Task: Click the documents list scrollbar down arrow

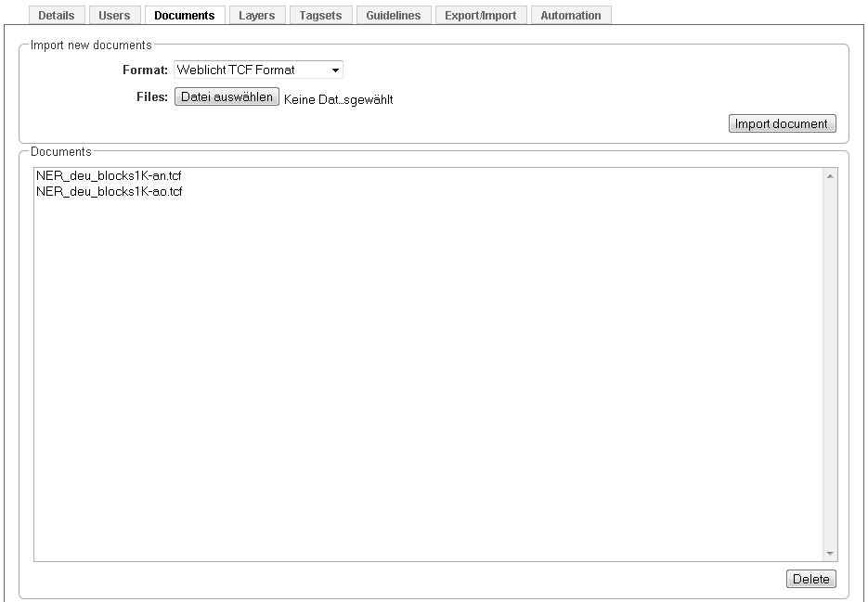Action: (x=830, y=554)
